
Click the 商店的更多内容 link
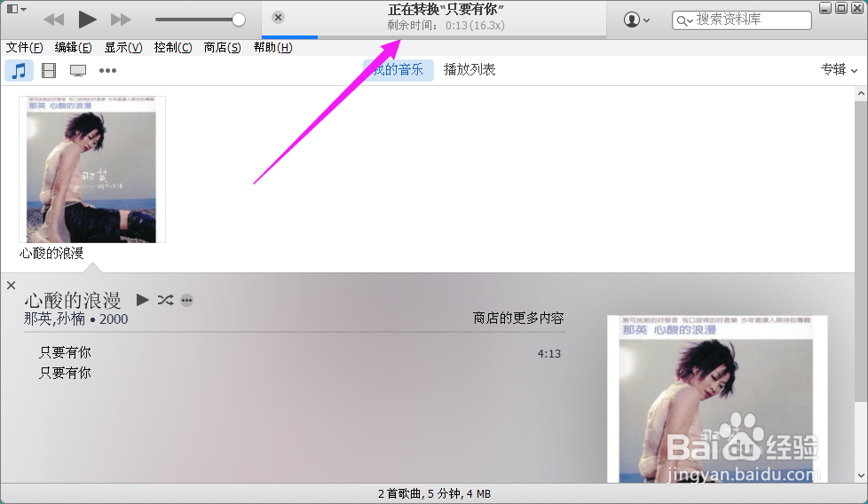tap(518, 319)
